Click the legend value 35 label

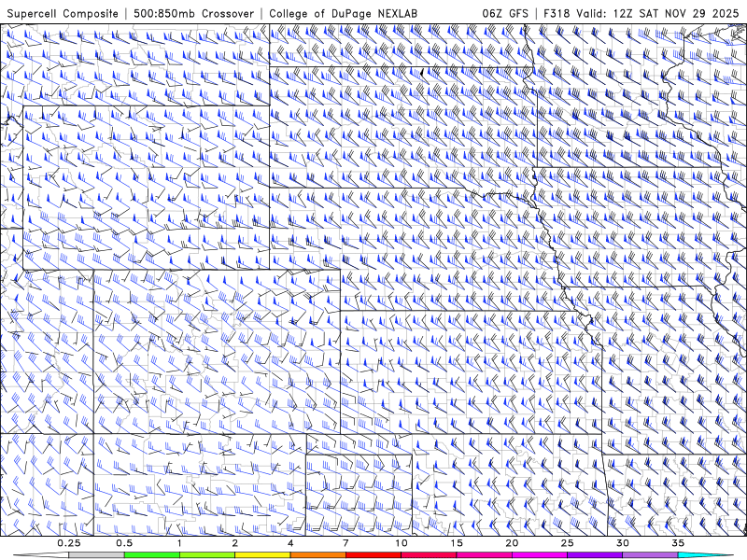tap(678, 543)
